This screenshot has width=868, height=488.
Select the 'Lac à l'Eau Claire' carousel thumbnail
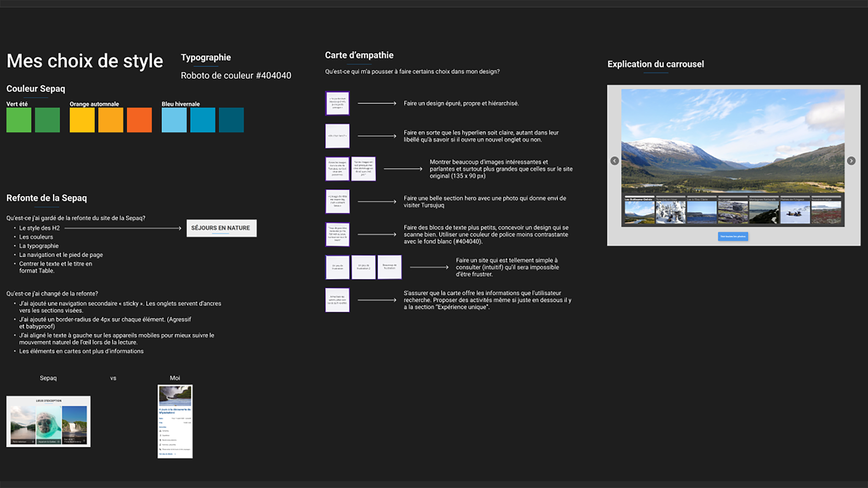[702, 212]
